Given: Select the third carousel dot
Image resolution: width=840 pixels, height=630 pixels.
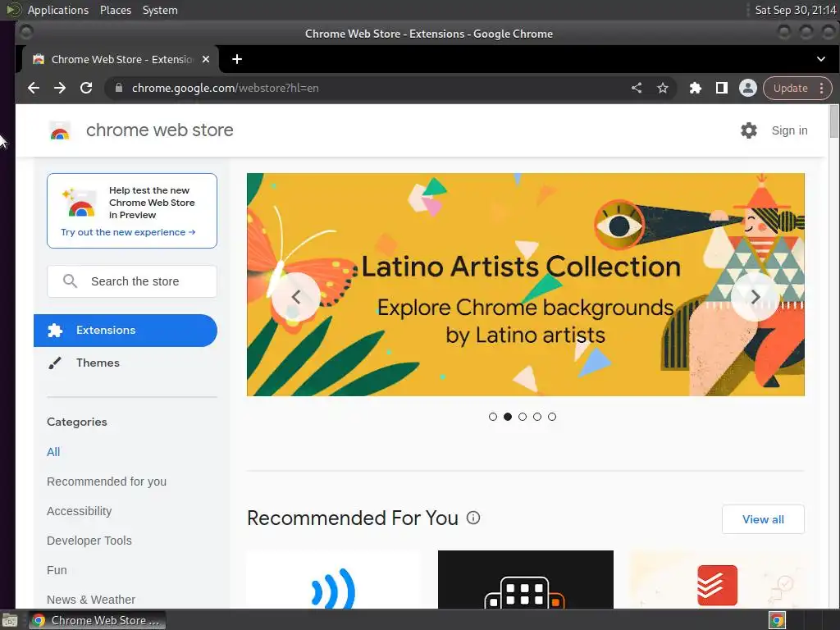Looking at the screenshot, I should [523, 417].
